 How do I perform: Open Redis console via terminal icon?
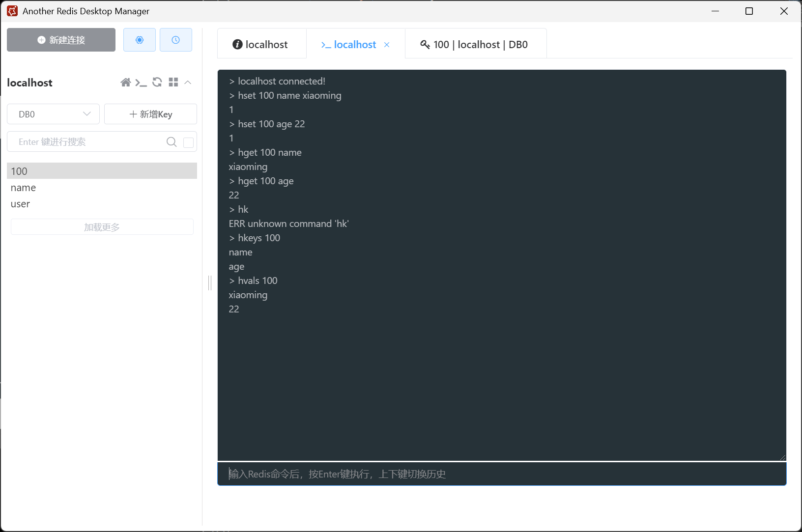click(141, 83)
